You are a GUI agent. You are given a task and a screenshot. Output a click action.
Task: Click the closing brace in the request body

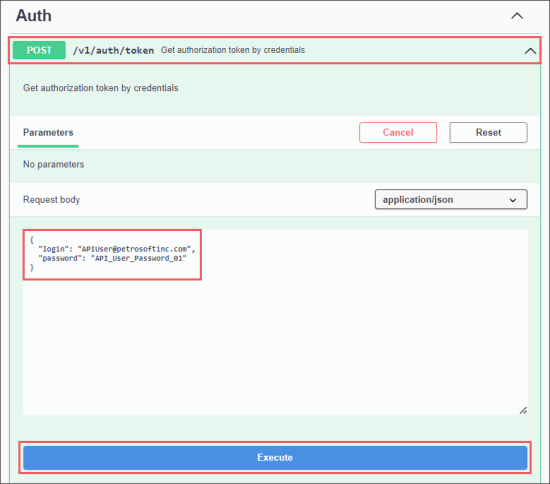pyautogui.click(x=32, y=268)
